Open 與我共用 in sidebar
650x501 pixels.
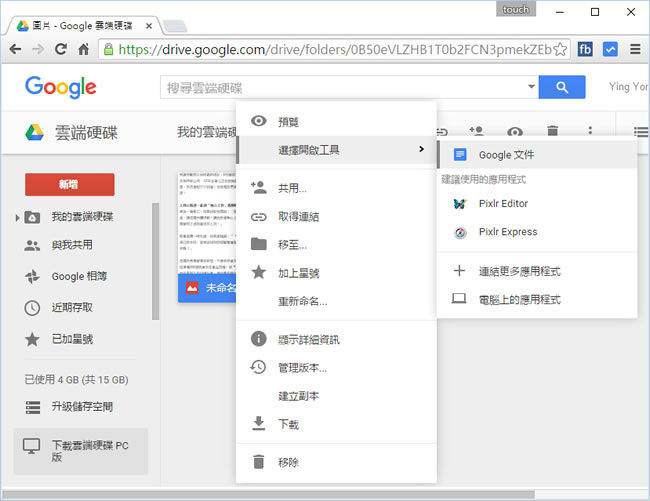(x=72, y=245)
